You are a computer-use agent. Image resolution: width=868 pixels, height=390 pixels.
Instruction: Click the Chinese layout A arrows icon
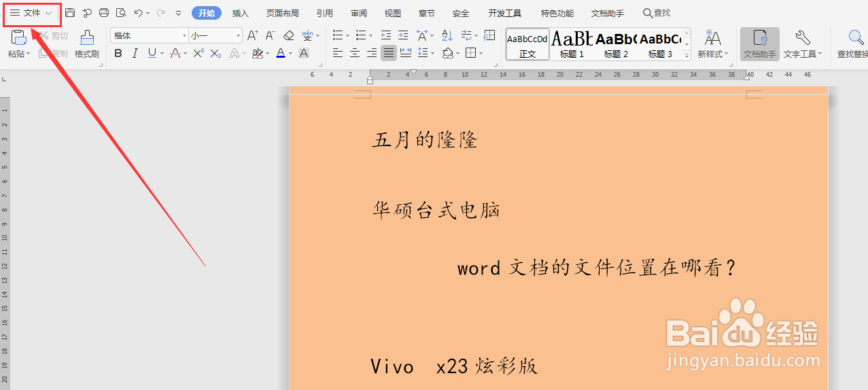pos(421,35)
